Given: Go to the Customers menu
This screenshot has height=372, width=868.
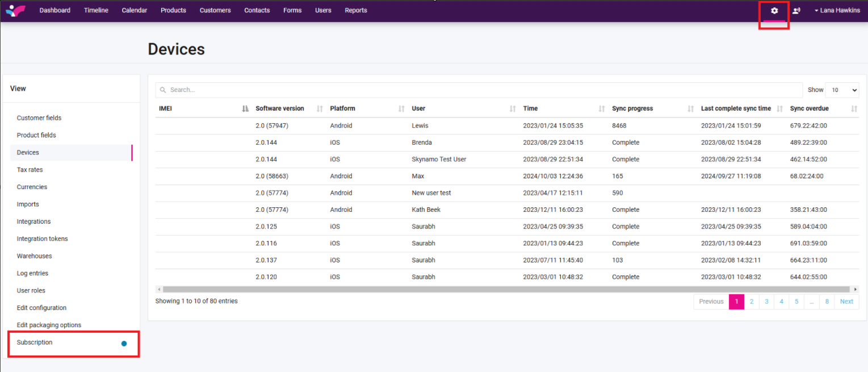Looking at the screenshot, I should (x=215, y=11).
